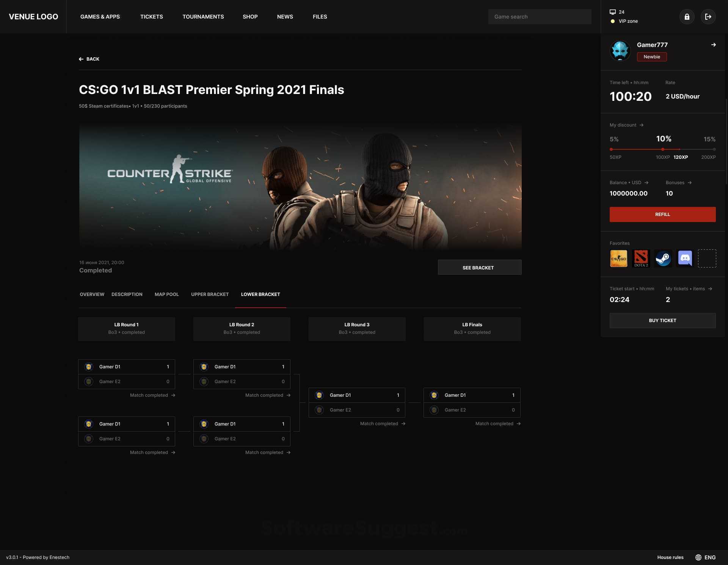Click See Bracket button

click(479, 268)
